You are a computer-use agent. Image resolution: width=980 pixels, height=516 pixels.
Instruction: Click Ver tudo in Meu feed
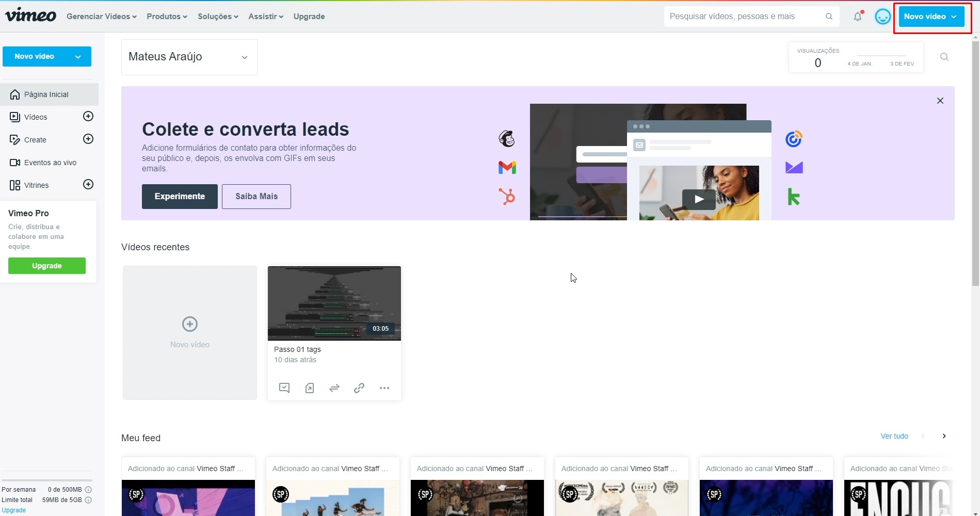coord(894,436)
